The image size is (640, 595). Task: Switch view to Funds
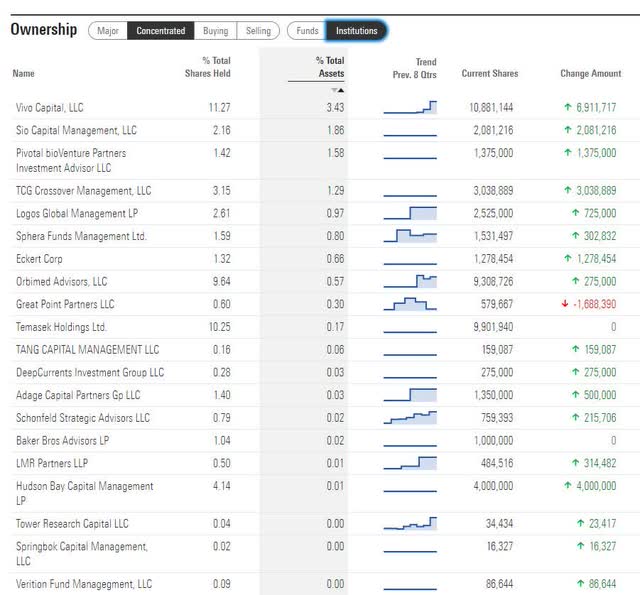pos(307,31)
